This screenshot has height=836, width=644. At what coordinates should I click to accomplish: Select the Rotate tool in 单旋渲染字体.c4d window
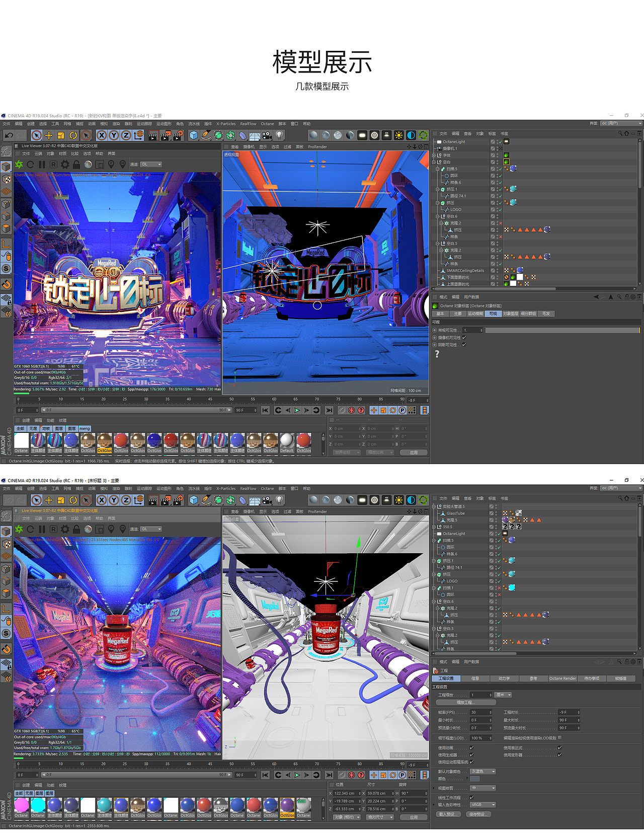click(73, 135)
